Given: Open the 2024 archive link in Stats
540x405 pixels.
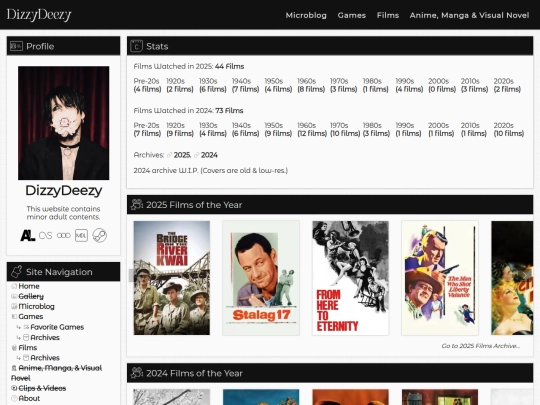Looking at the screenshot, I should (x=209, y=155).
